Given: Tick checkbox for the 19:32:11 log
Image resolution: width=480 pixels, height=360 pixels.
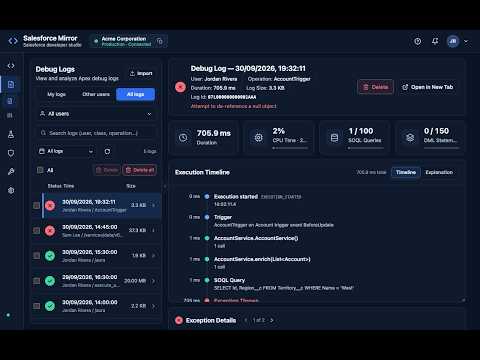Looking at the screenshot, I should click(x=37, y=205).
